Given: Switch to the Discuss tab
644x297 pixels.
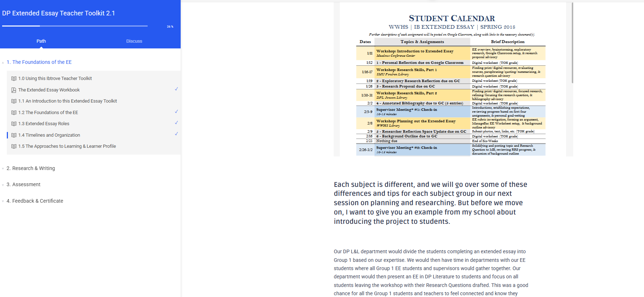Looking at the screenshot, I should 134,41.
